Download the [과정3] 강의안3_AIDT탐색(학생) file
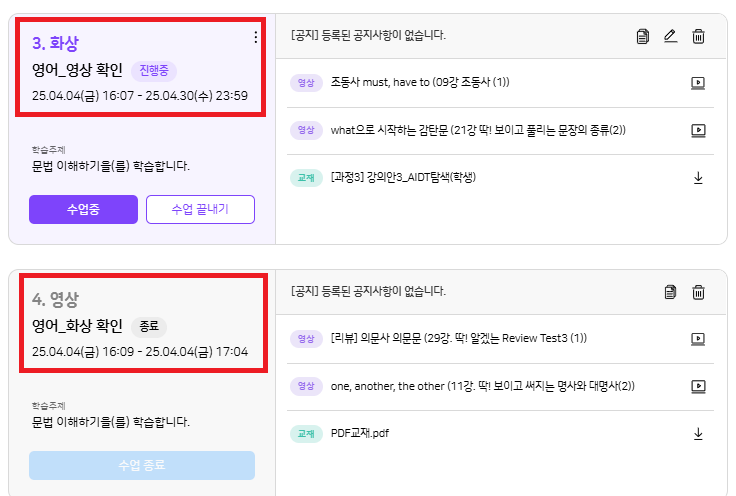736x496 pixels. (699, 178)
